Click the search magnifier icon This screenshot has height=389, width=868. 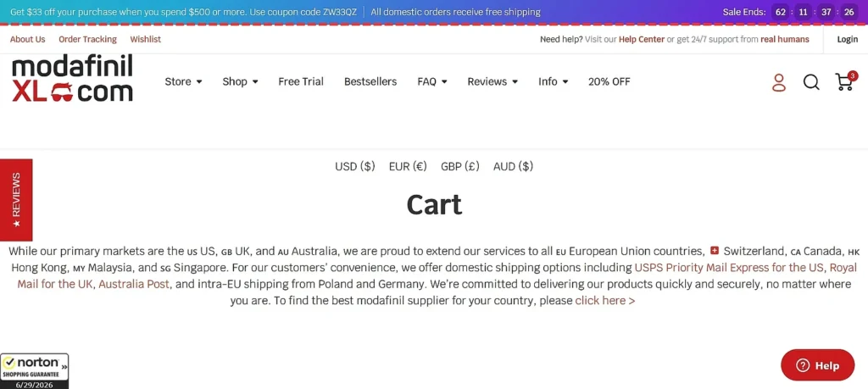[811, 82]
